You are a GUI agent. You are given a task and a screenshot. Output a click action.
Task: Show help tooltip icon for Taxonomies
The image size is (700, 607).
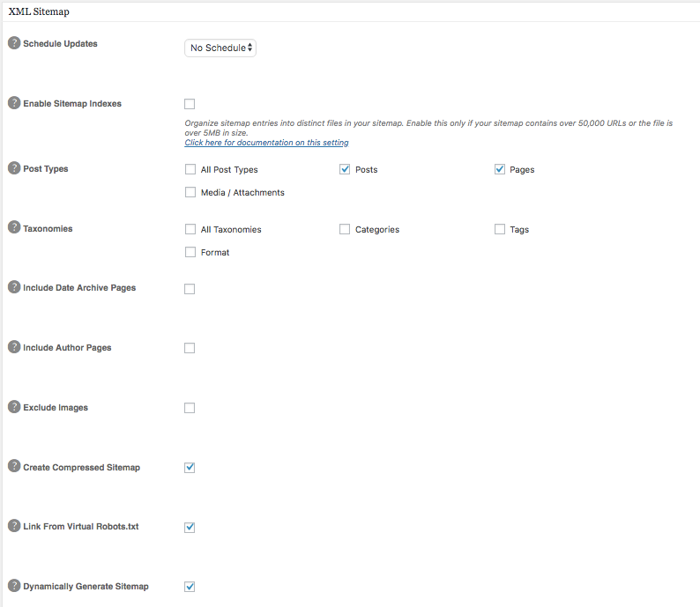[14, 228]
